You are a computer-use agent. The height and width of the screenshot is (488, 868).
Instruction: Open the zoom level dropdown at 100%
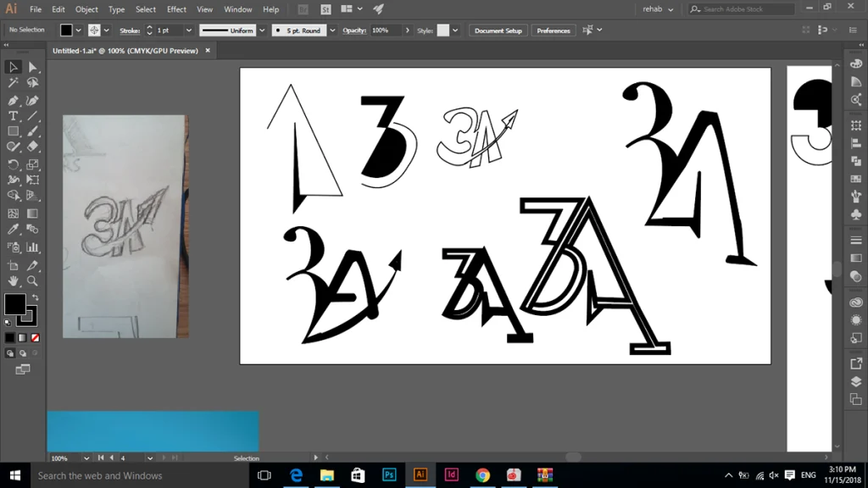pos(86,458)
